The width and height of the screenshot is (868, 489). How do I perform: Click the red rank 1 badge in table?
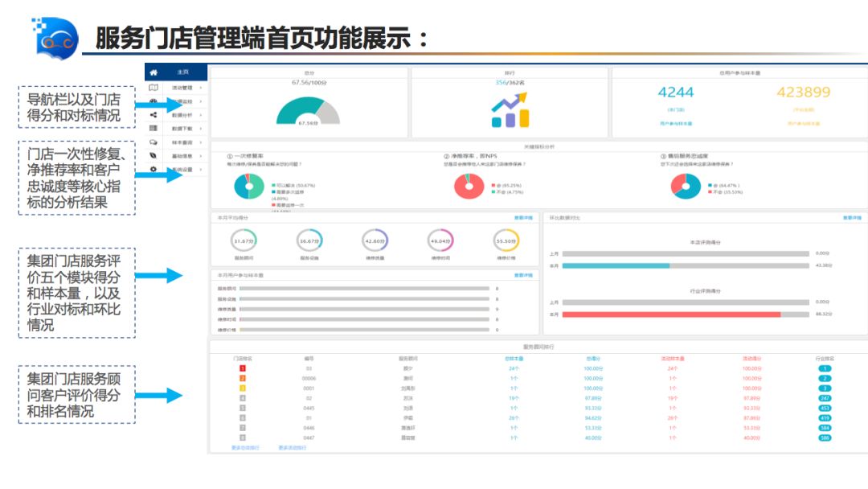(243, 368)
